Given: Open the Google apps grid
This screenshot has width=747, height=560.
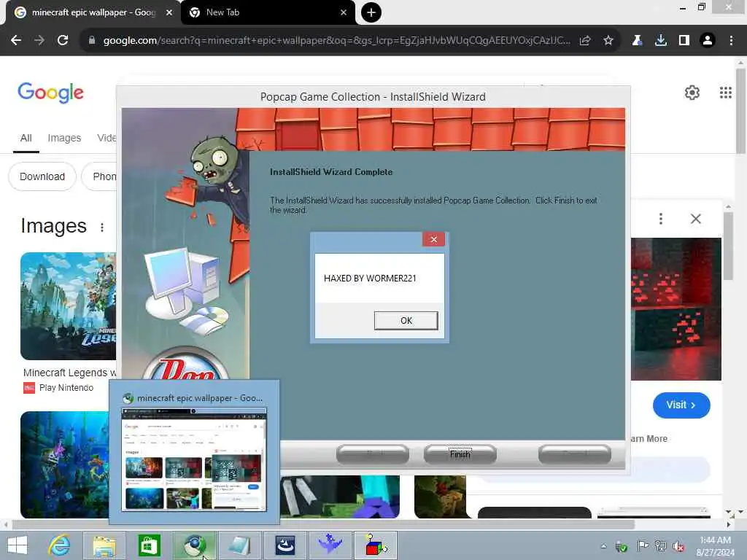Looking at the screenshot, I should point(726,93).
